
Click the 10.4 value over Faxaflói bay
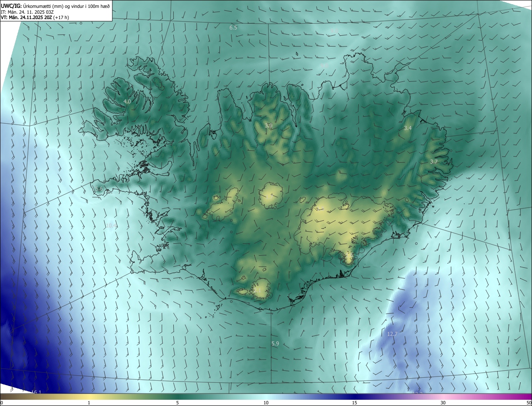pyautogui.click(x=111, y=225)
